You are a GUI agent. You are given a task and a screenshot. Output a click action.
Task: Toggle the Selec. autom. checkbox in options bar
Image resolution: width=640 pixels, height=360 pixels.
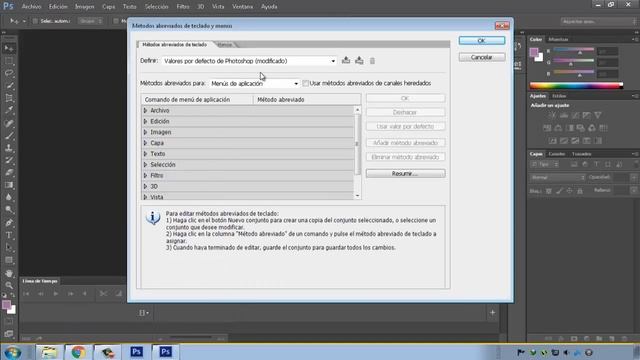click(35, 21)
